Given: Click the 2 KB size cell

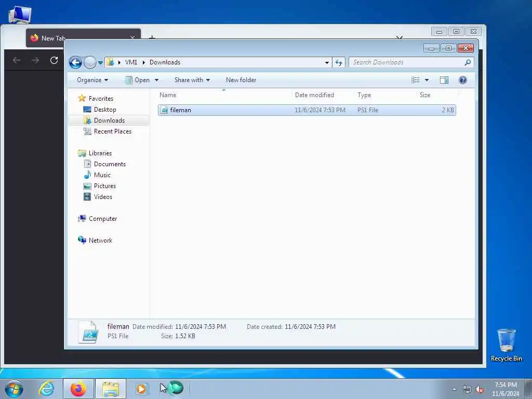Looking at the screenshot, I should (447, 110).
